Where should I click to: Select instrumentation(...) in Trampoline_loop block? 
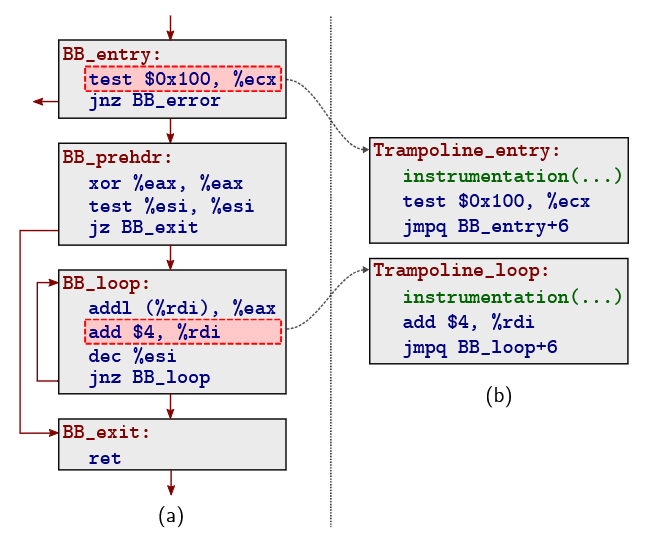tap(513, 297)
